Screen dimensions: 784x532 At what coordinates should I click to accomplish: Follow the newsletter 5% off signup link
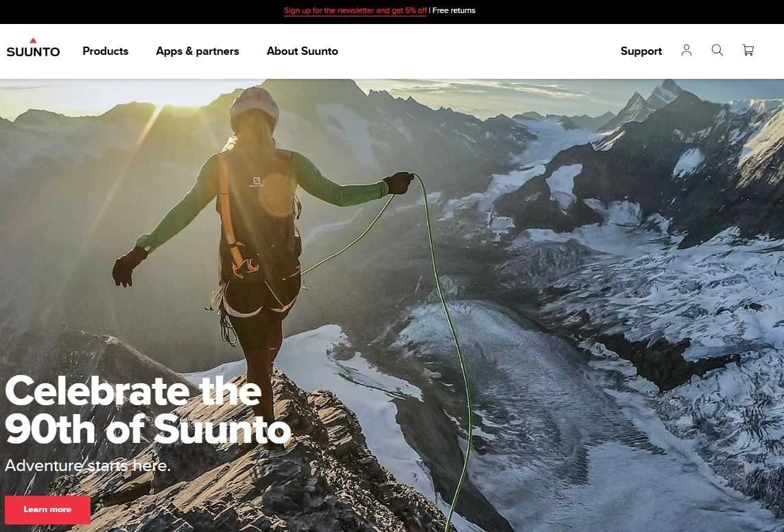(355, 10)
